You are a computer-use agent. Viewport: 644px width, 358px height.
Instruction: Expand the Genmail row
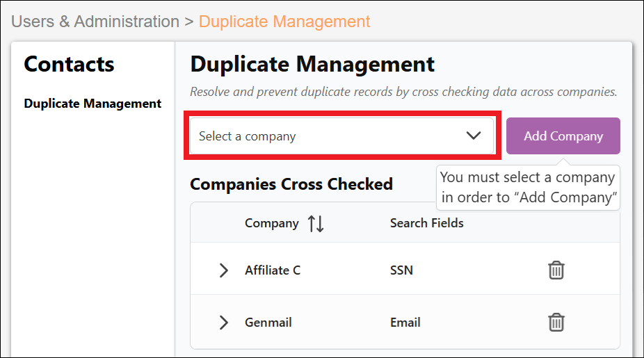[223, 323]
